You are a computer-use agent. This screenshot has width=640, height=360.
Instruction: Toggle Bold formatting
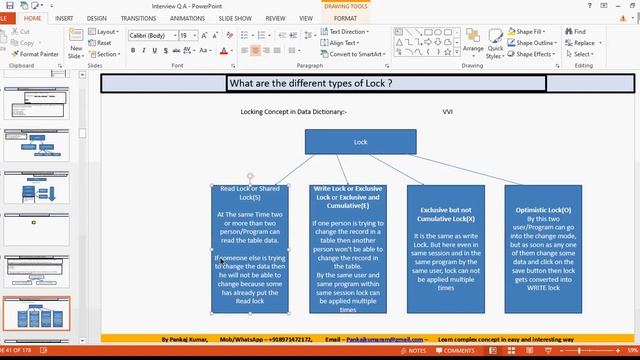[x=133, y=51]
